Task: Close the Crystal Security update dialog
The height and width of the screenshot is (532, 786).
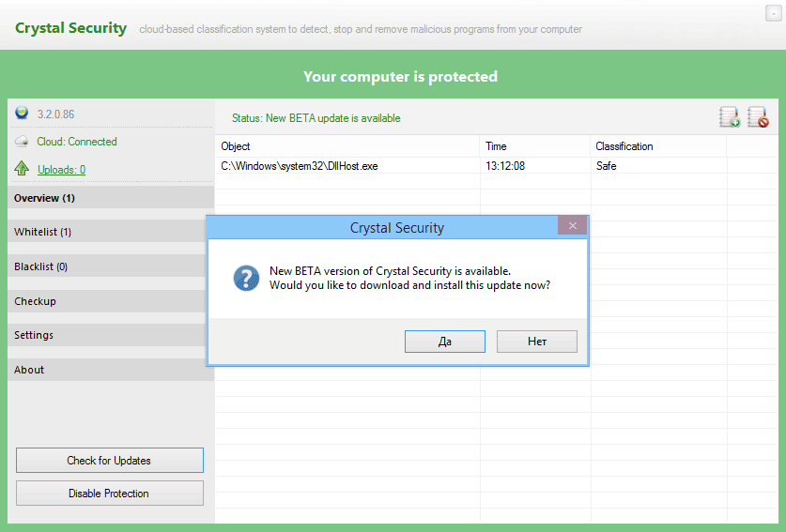Action: [x=572, y=226]
